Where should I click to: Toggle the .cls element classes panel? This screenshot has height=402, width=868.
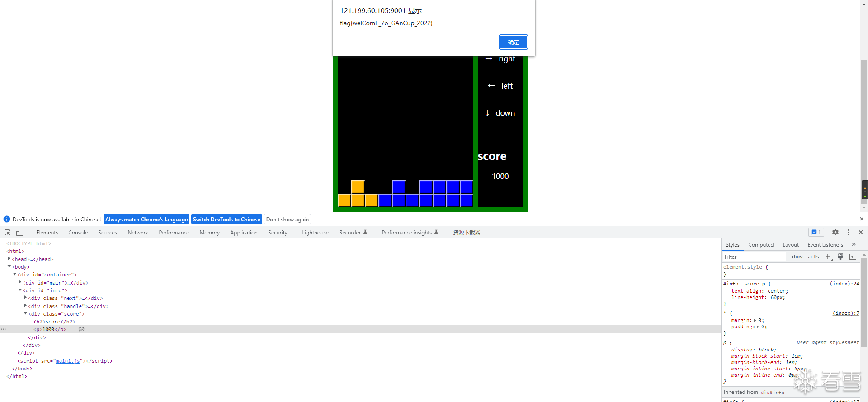[x=814, y=257]
